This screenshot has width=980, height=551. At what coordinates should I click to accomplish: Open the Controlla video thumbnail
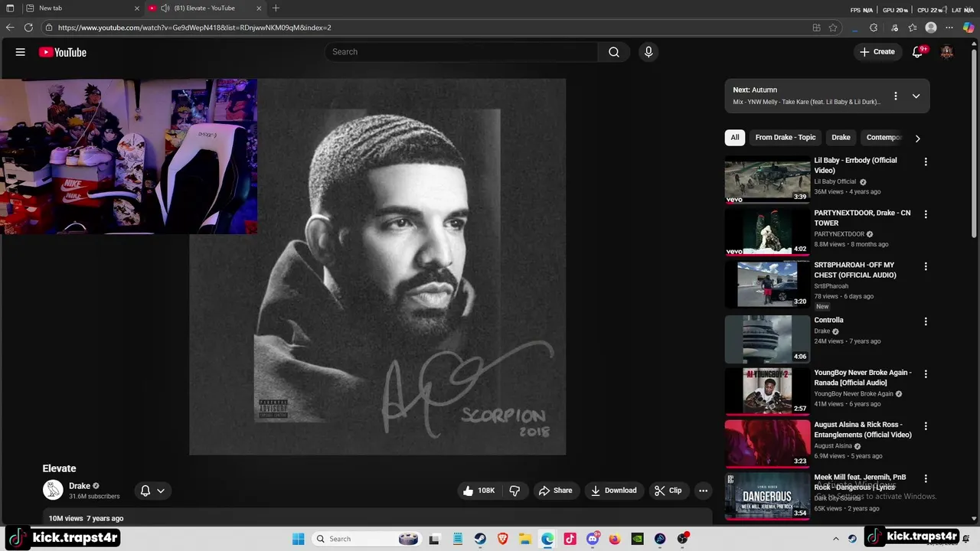pos(767,339)
